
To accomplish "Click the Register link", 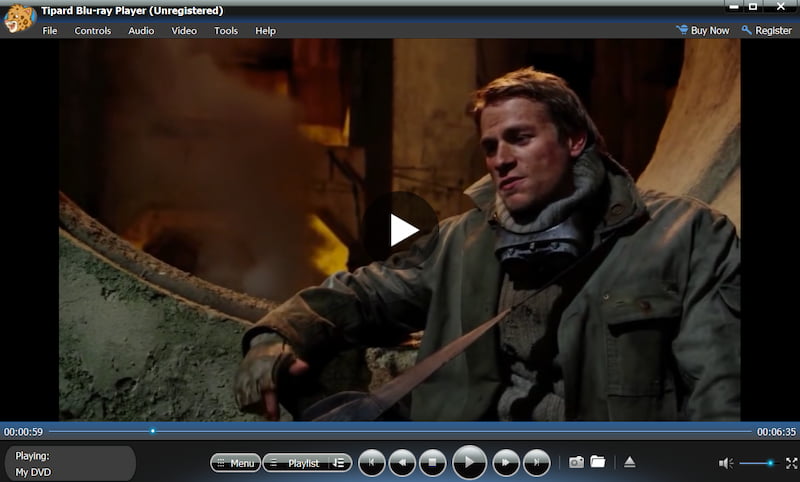I will click(x=773, y=31).
